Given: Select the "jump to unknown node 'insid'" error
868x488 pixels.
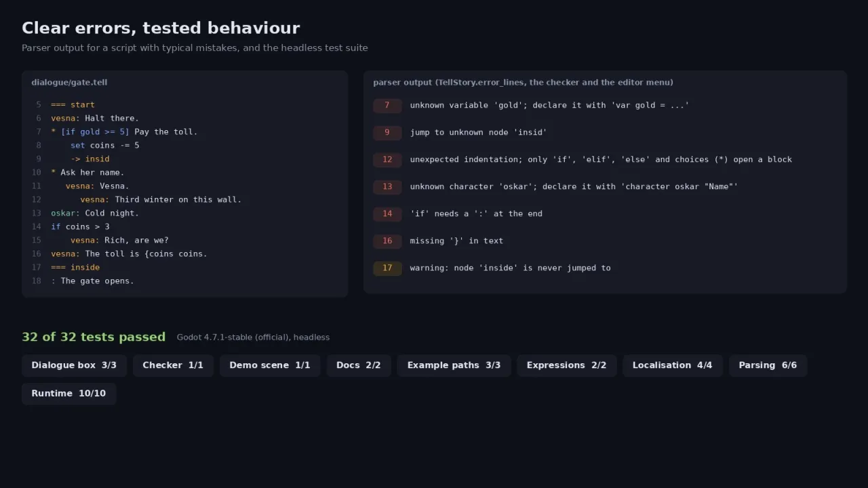Looking at the screenshot, I should click(478, 132).
